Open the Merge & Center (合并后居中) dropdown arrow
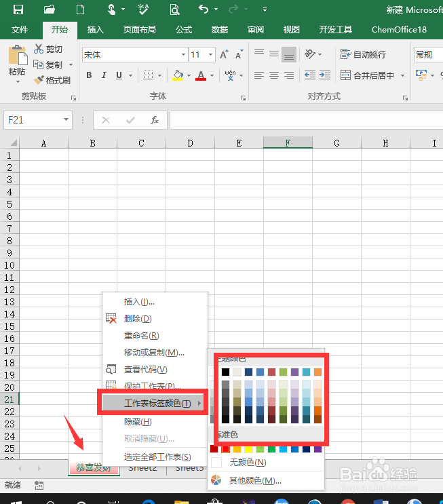 point(402,75)
